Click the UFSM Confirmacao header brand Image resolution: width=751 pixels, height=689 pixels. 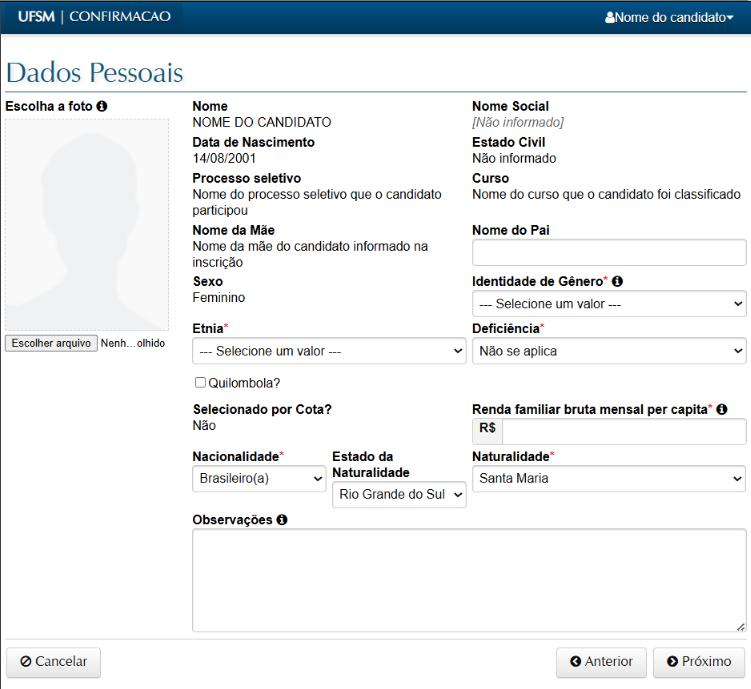[94, 17]
